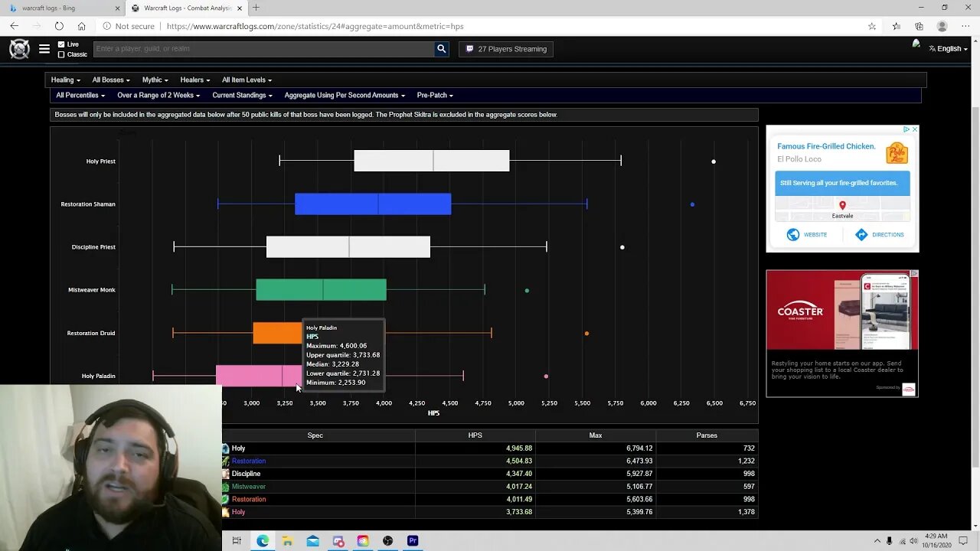Click the Holy Priest spec icon in table
Screen dimensions: 980x551
coord(225,448)
